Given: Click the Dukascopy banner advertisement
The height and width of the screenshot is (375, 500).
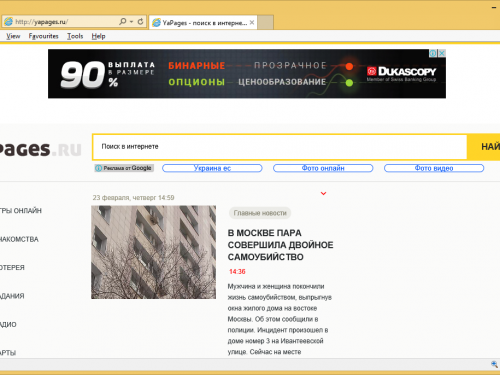Looking at the screenshot, I should tap(247, 74).
